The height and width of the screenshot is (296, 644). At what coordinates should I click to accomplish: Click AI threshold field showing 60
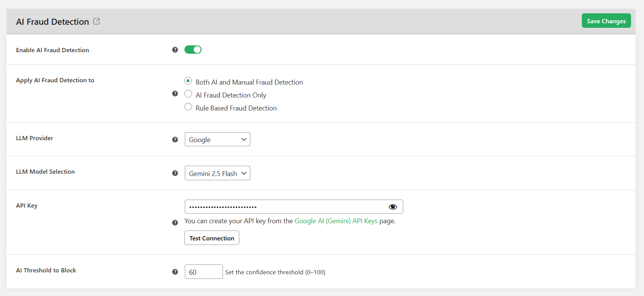click(204, 272)
